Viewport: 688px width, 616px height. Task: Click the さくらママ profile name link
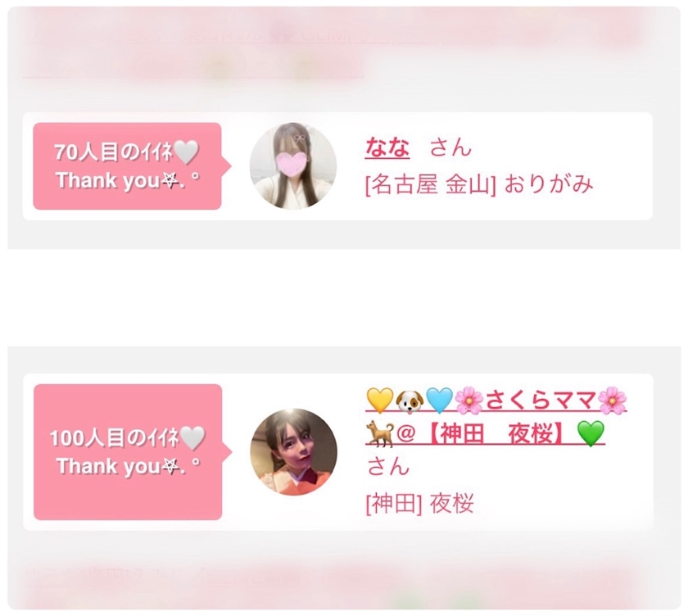pyautogui.click(x=496, y=417)
